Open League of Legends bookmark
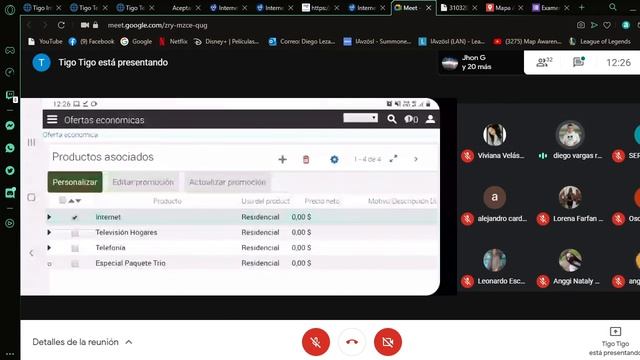This screenshot has width=640, height=360. click(600, 41)
